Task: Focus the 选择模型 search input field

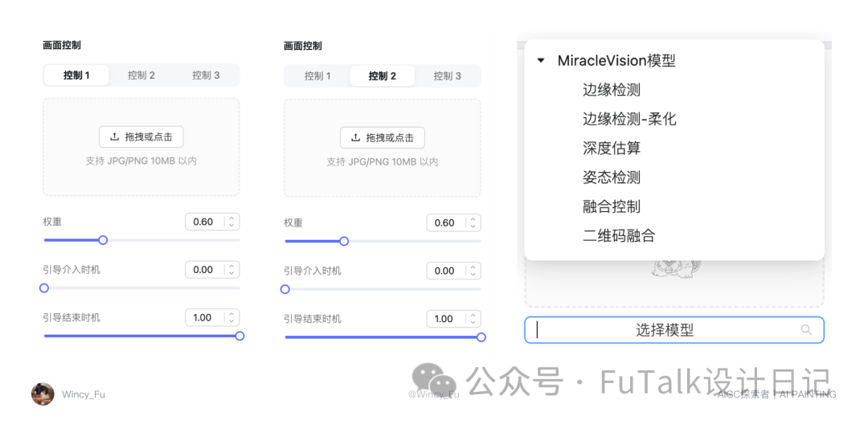Action: pyautogui.click(x=674, y=330)
